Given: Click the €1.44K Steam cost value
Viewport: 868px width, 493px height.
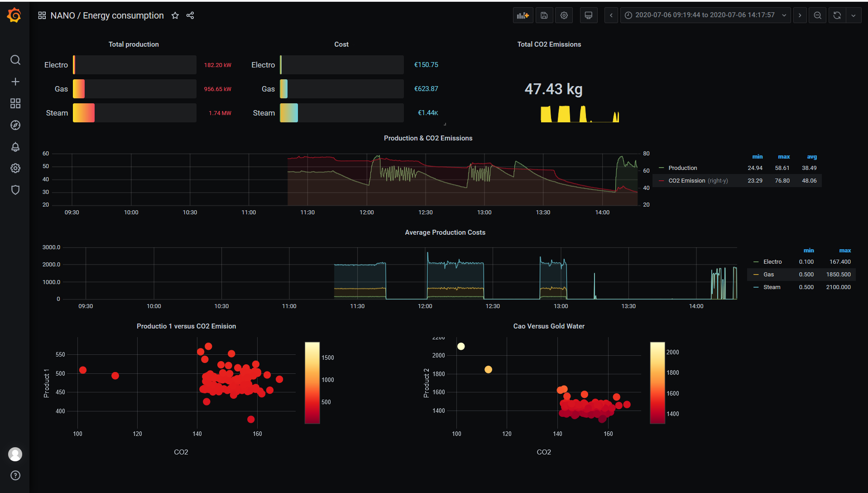Looking at the screenshot, I should (x=428, y=113).
